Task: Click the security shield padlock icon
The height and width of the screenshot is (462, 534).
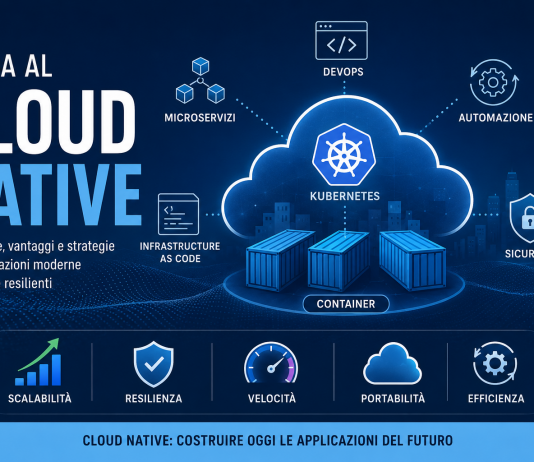Action: 522,218
